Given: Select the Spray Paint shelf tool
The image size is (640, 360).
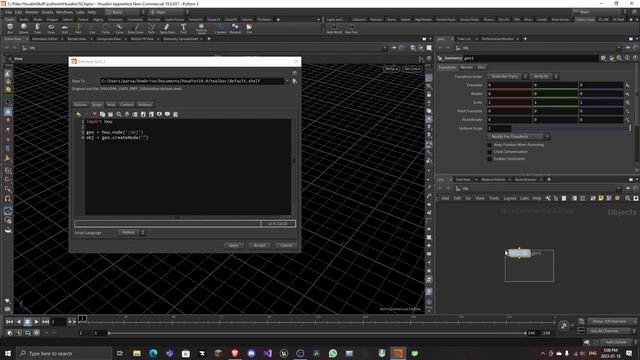Looking at the screenshot, I should (167, 28).
